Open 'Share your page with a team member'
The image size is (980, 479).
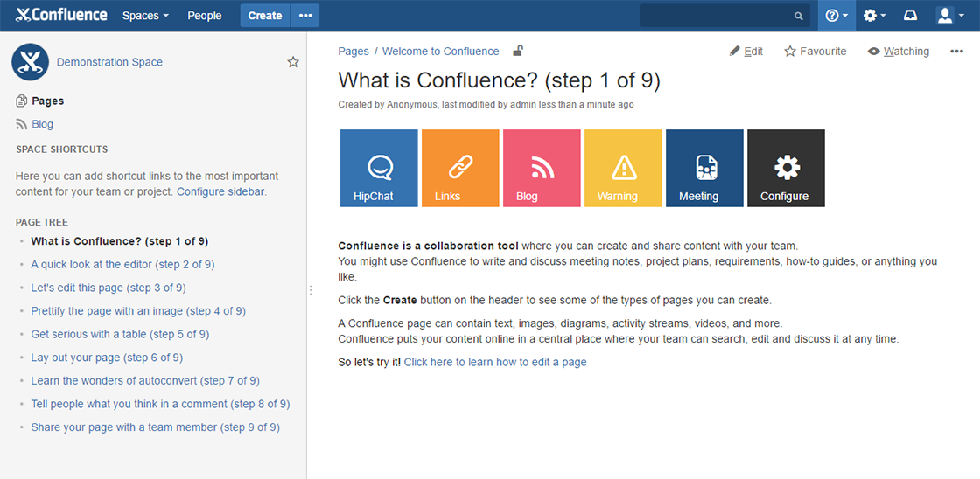click(x=155, y=427)
